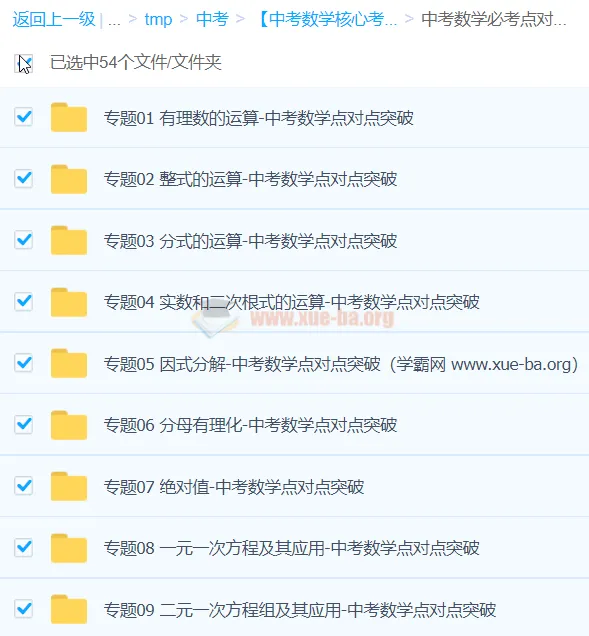Open the 专题07 绝对值 folder icon
This screenshot has height=636, width=589.
click(69, 486)
